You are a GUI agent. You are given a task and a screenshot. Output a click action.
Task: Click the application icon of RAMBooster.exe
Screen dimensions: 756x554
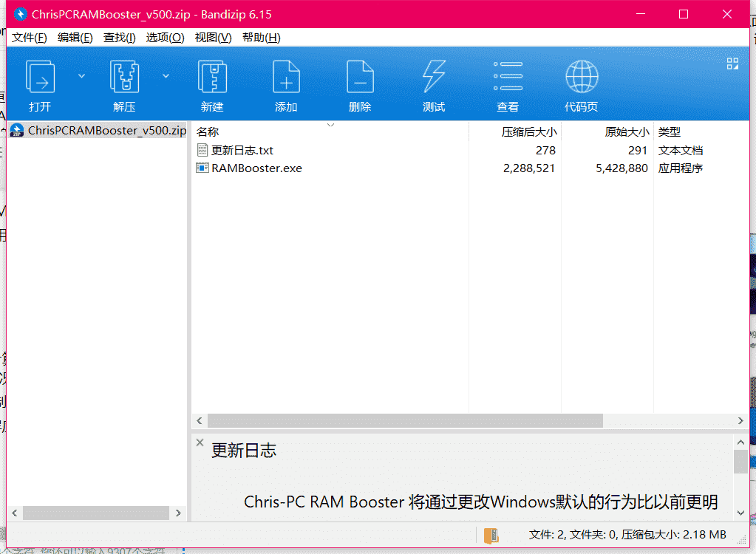coord(202,168)
